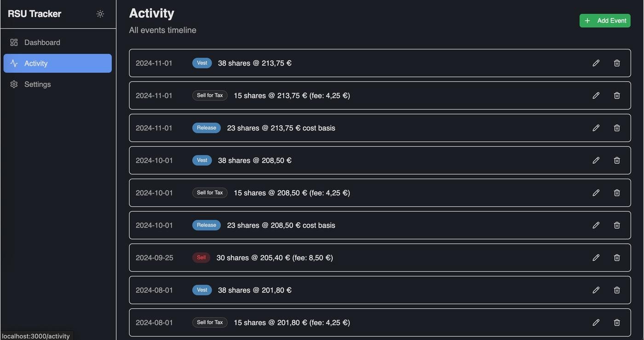Delete the 2024-10-01 Sell for Tax event

click(617, 193)
